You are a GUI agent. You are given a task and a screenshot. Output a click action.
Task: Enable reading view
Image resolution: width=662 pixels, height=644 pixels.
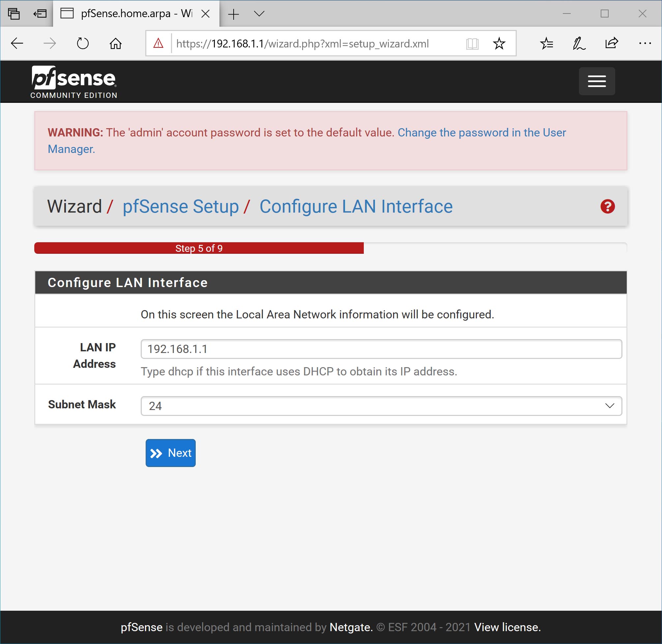472,44
